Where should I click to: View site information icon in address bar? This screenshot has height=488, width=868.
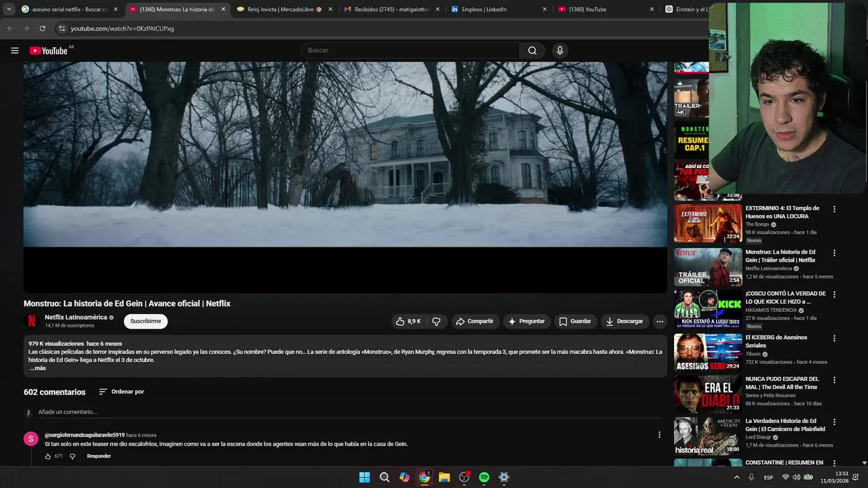pyautogui.click(x=62, y=28)
